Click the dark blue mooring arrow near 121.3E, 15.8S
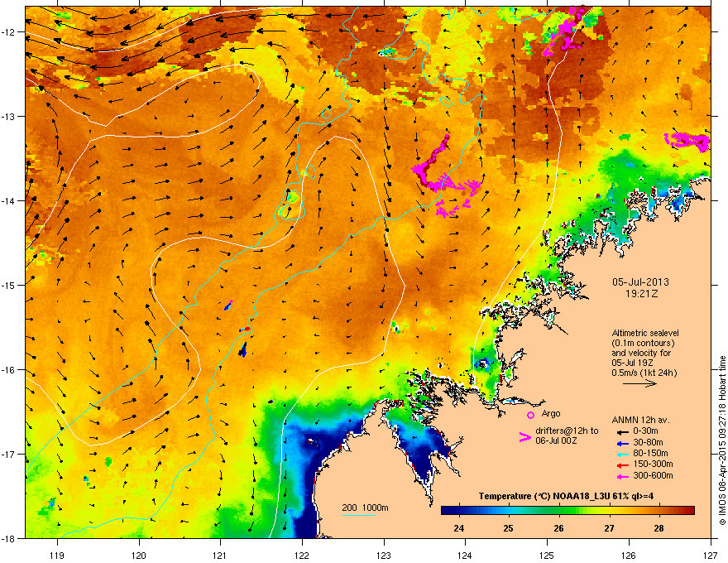Viewport: 728px width, 563px height. [x=243, y=349]
